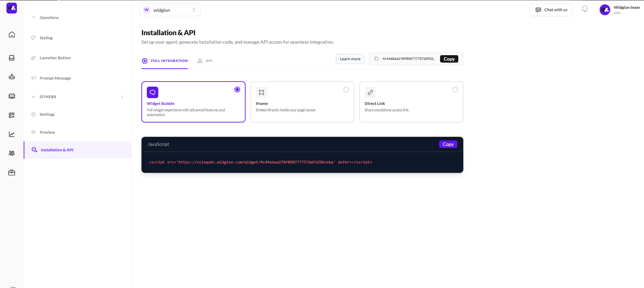
Task: Click the Learn more button
Action: (350, 59)
